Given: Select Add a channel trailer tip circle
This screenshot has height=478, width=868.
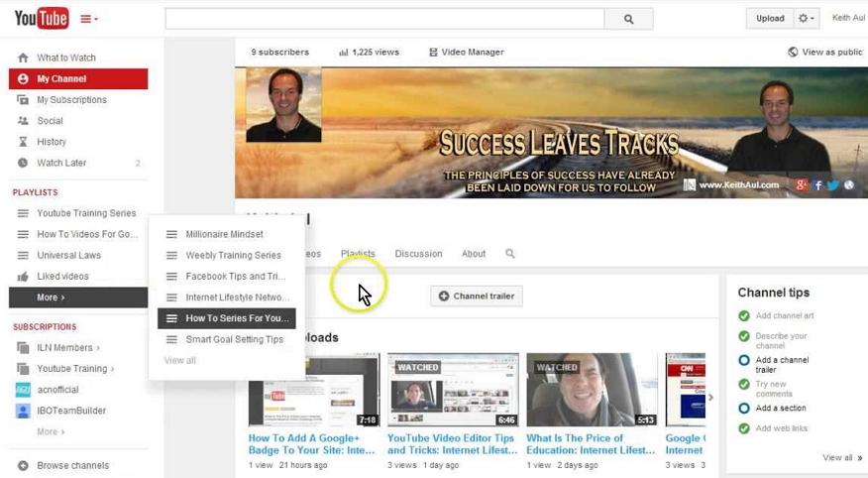Looking at the screenshot, I should (744, 360).
